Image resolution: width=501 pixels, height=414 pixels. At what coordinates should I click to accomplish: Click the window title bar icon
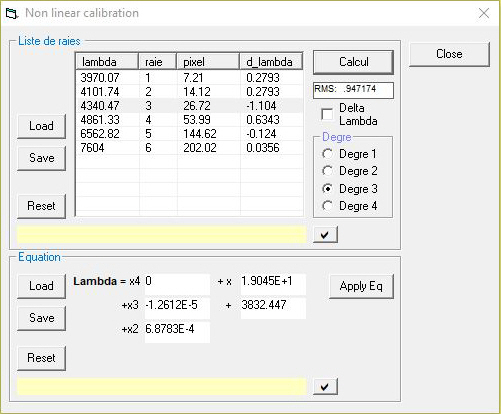11,14
